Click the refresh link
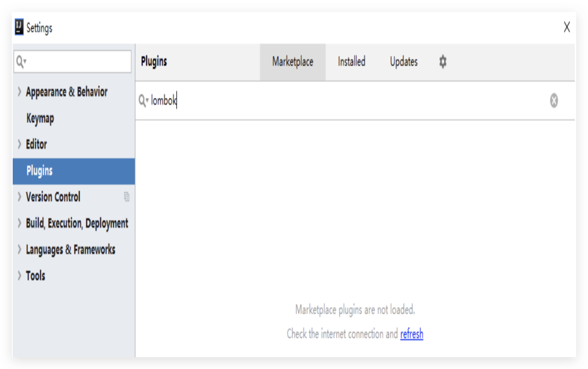 pos(411,334)
